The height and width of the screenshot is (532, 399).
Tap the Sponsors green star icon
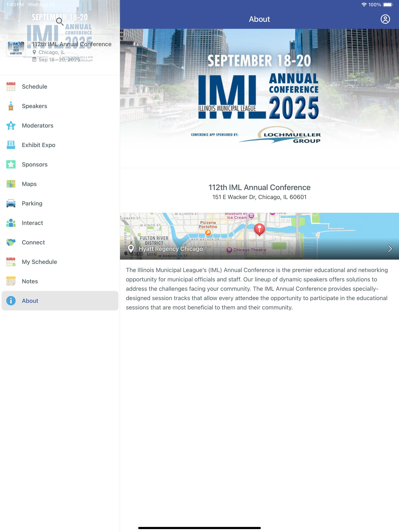(x=11, y=165)
